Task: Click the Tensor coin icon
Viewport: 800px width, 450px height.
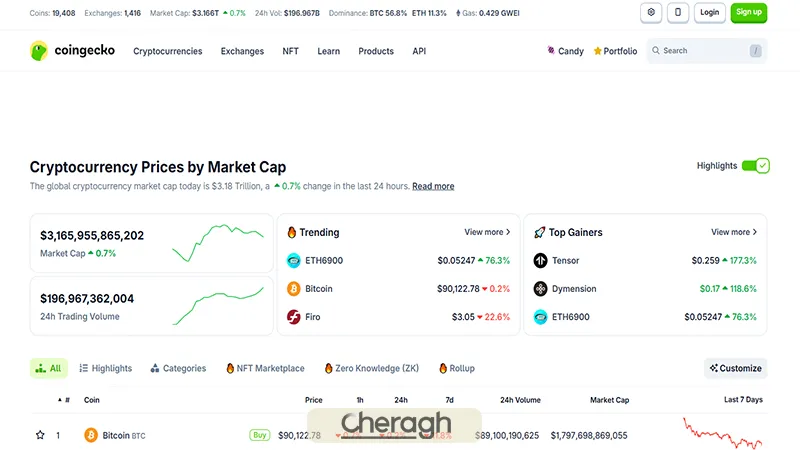Action: 540,261
